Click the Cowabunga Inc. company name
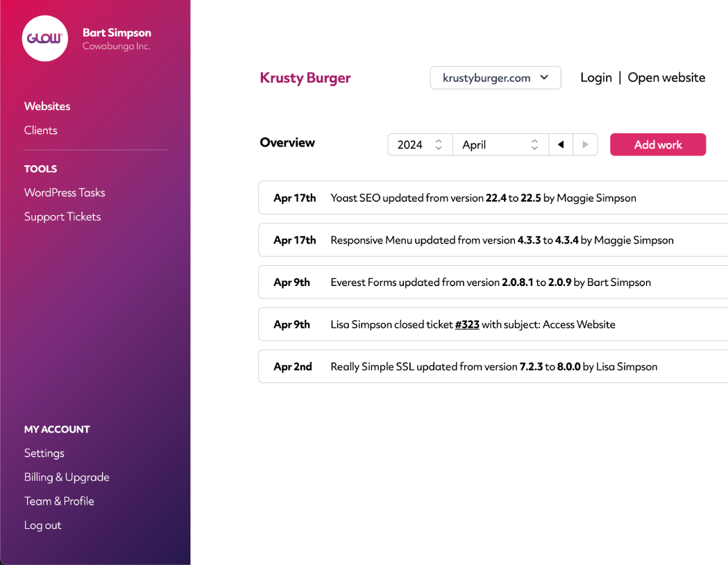The width and height of the screenshot is (728, 565). coord(117,46)
